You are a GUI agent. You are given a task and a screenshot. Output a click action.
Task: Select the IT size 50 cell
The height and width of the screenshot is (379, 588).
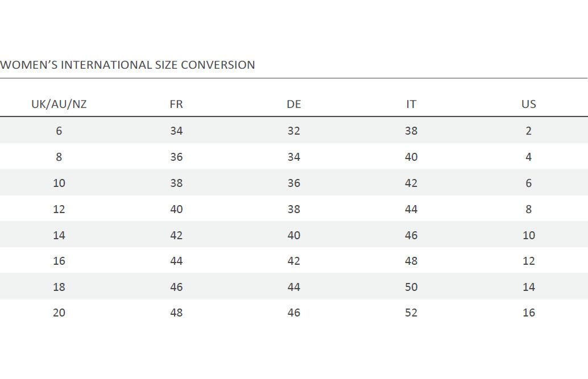(411, 287)
